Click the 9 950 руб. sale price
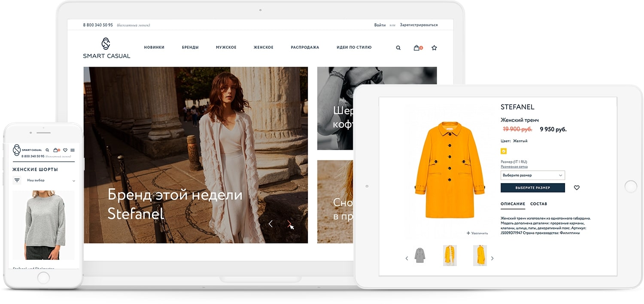 click(x=553, y=129)
